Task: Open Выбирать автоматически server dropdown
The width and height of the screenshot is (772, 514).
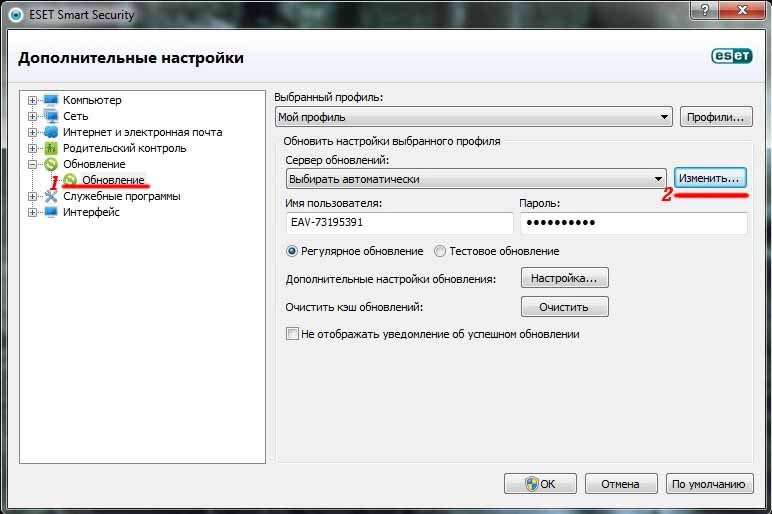Action: pos(476,179)
